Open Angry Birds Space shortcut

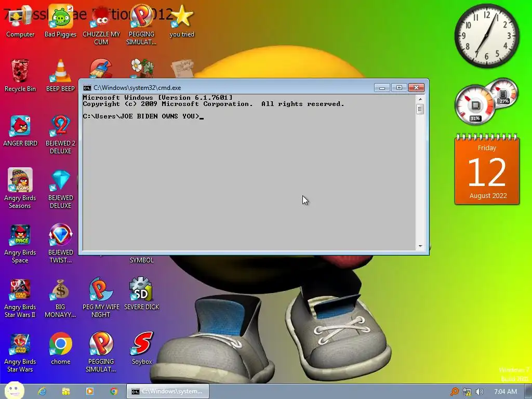click(x=20, y=244)
